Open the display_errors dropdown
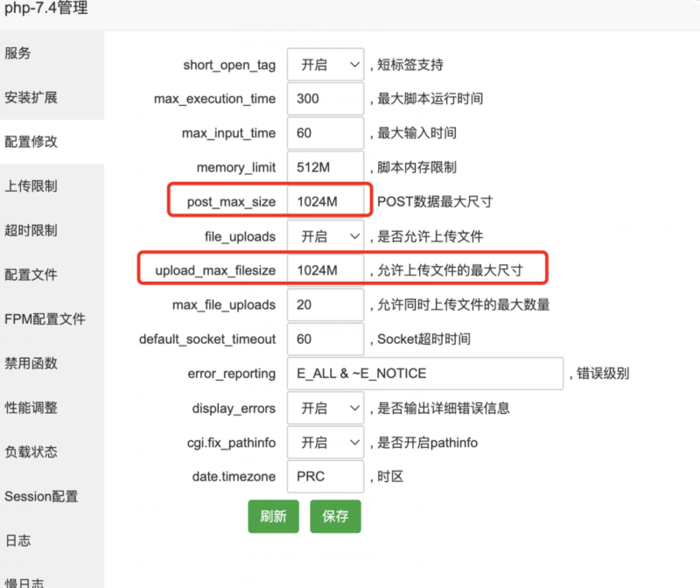 (325, 408)
